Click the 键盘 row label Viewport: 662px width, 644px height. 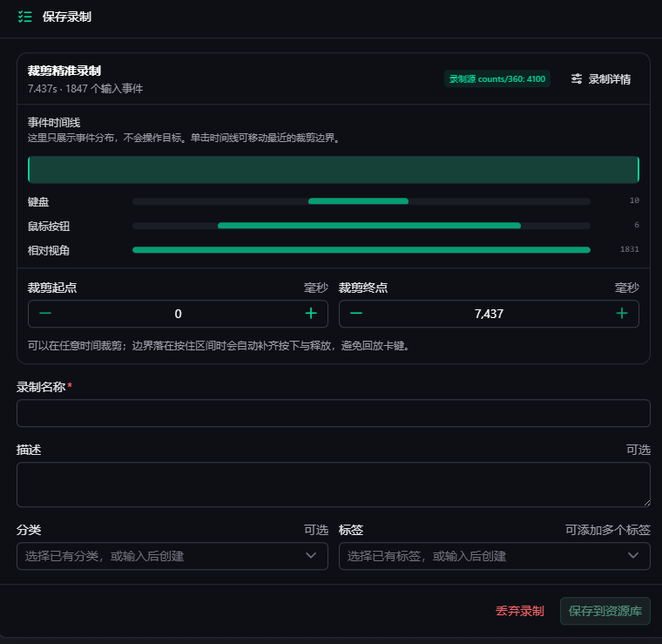38,202
